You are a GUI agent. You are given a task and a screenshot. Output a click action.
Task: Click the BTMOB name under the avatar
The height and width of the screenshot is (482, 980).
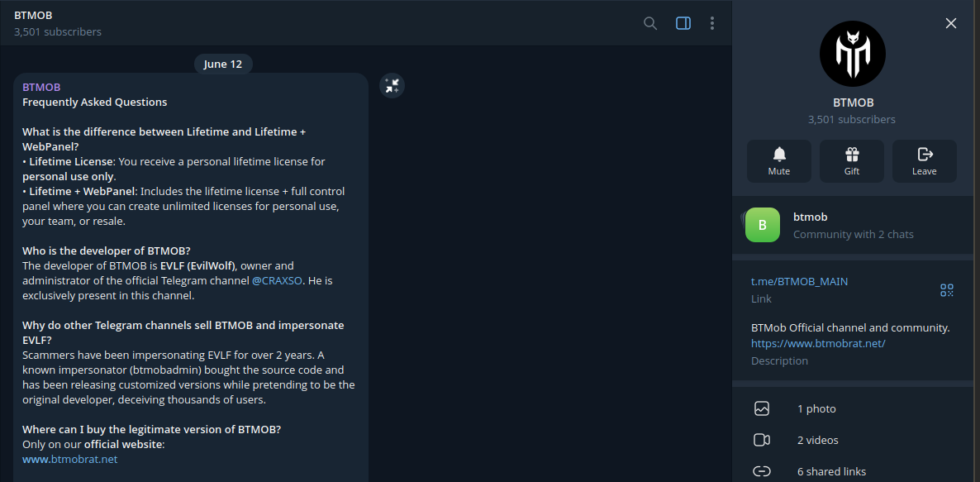[853, 103]
